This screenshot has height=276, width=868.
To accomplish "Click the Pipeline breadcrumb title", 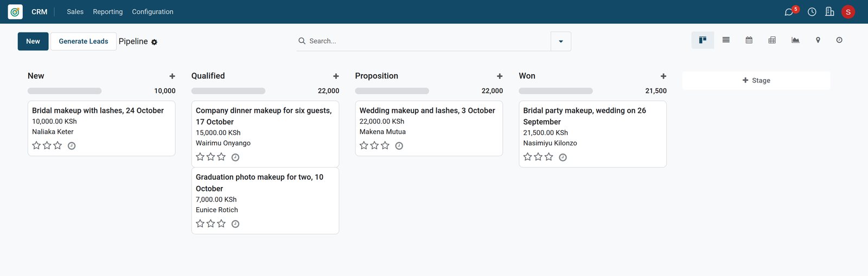I will (133, 41).
